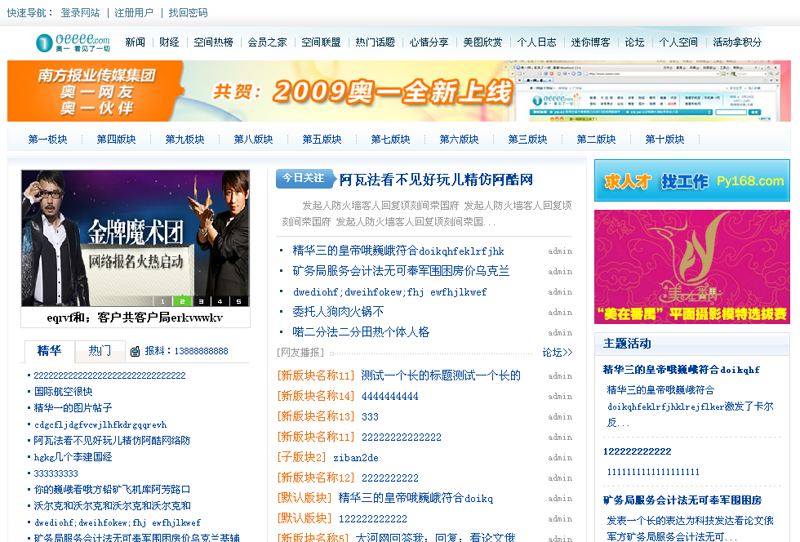This screenshot has height=542, width=800.
Task: Select slide number 3 in the carousel
Action: coord(201,302)
